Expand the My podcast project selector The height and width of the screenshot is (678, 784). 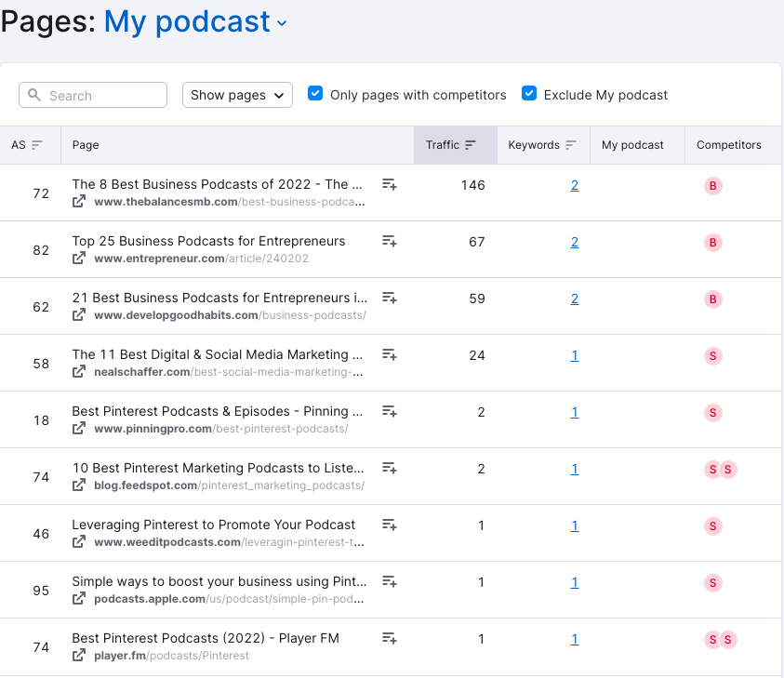point(195,22)
